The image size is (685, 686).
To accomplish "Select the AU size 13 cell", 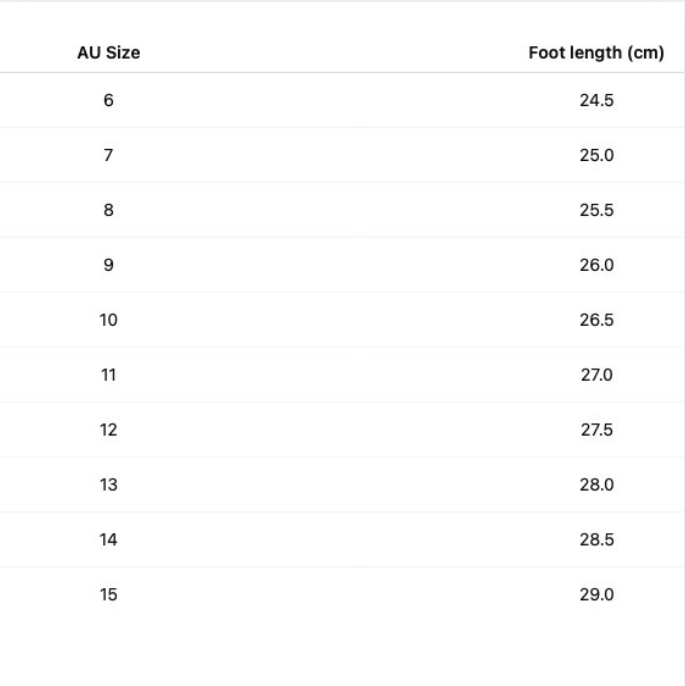I will pyautogui.click(x=108, y=485).
